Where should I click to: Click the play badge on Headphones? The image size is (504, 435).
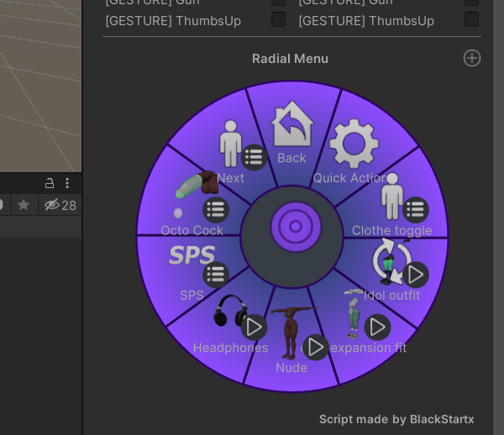click(x=254, y=327)
